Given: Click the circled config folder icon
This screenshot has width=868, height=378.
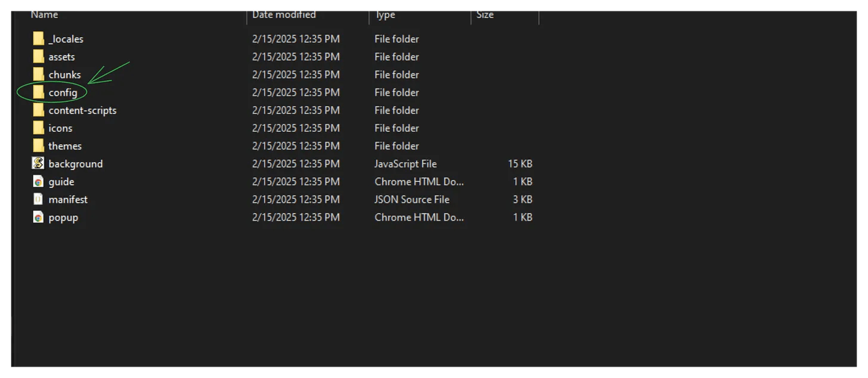Looking at the screenshot, I should (38, 92).
